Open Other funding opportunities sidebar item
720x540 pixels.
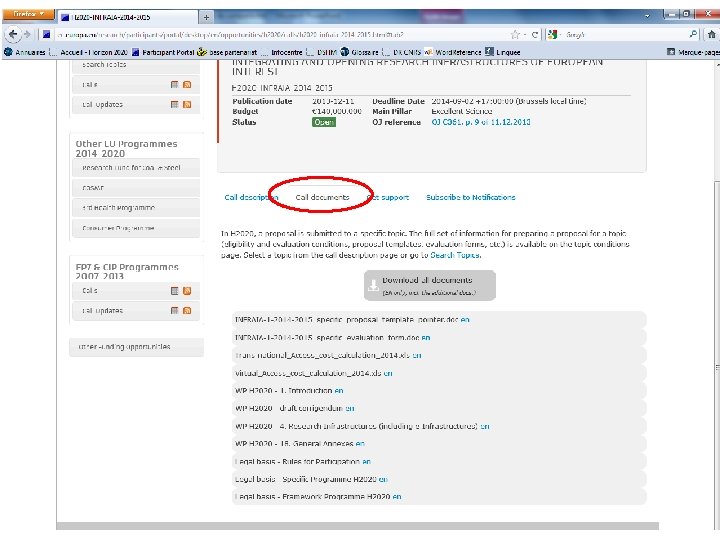coord(136,347)
